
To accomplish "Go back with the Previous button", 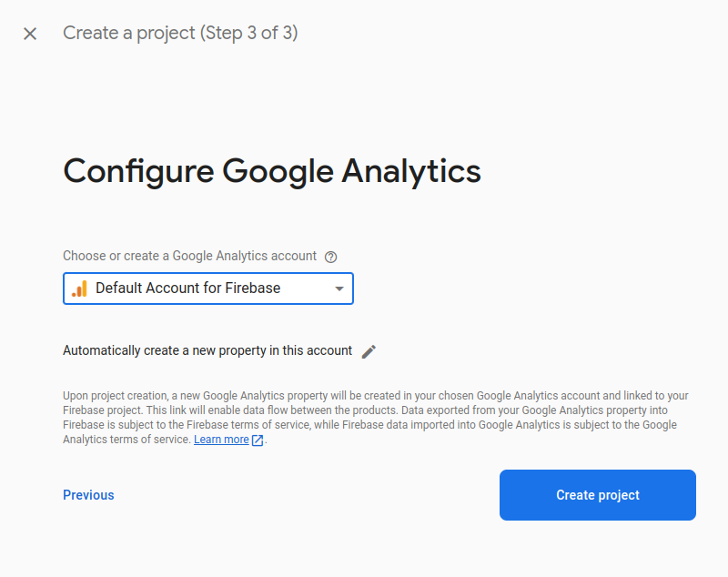I will [88, 495].
